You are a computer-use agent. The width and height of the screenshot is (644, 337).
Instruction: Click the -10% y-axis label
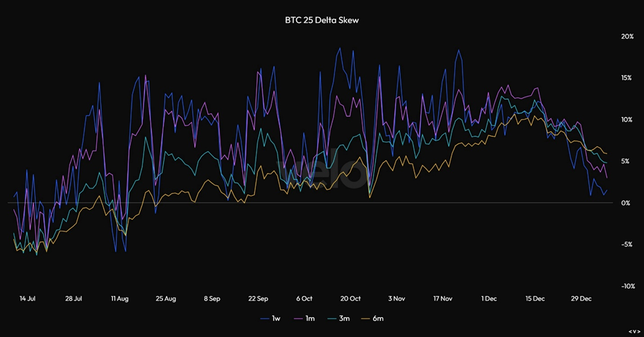626,286
